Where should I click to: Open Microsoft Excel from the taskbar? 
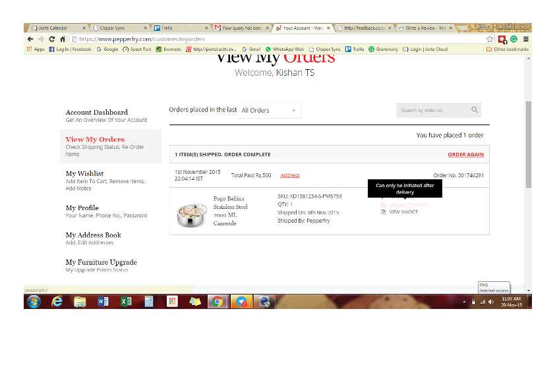pyautogui.click(x=126, y=302)
